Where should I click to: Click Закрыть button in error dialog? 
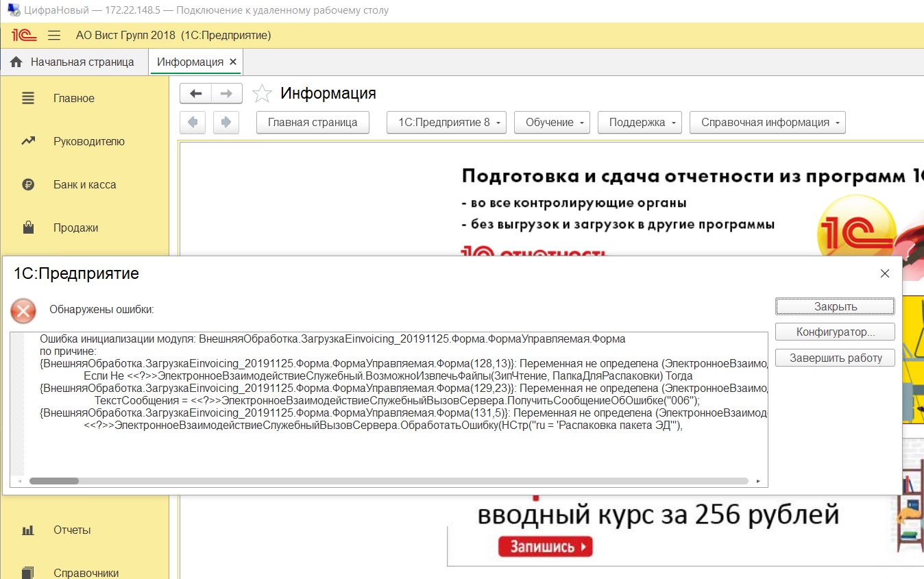835,306
